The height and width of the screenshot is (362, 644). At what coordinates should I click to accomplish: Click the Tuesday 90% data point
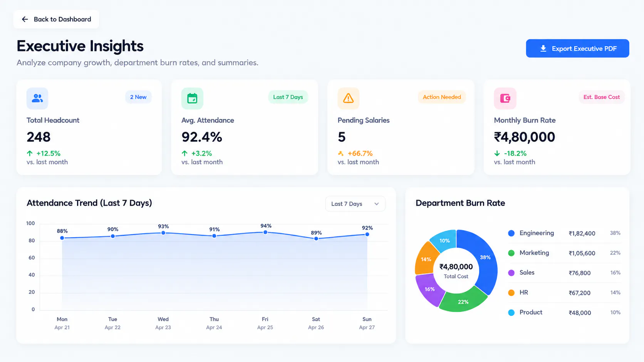pyautogui.click(x=113, y=236)
